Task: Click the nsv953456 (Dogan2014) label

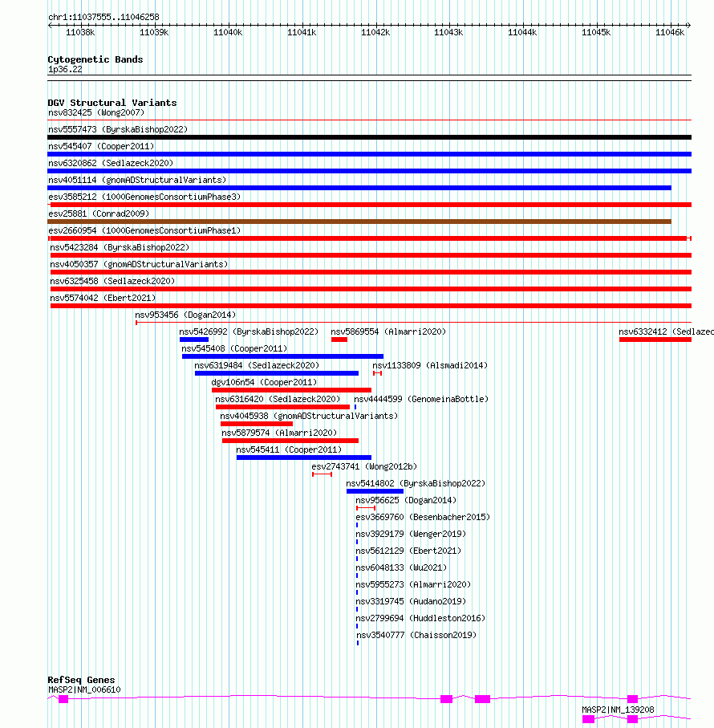Action: [x=185, y=315]
